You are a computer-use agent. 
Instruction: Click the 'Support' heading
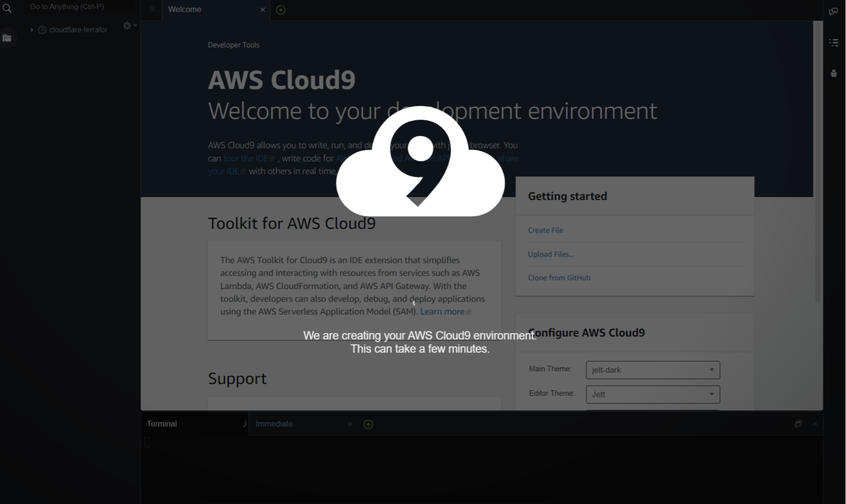pyautogui.click(x=237, y=379)
